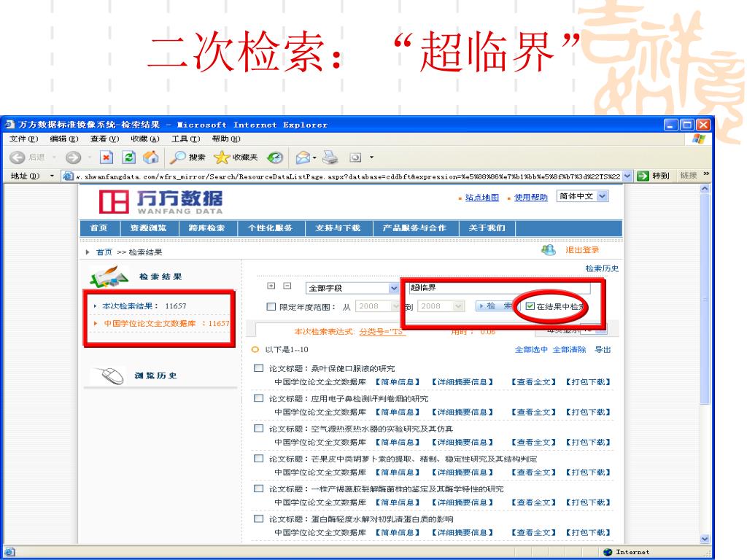Open 查看全文 for 桑叶保健口服液的研究
747x560 pixels.
click(x=533, y=382)
